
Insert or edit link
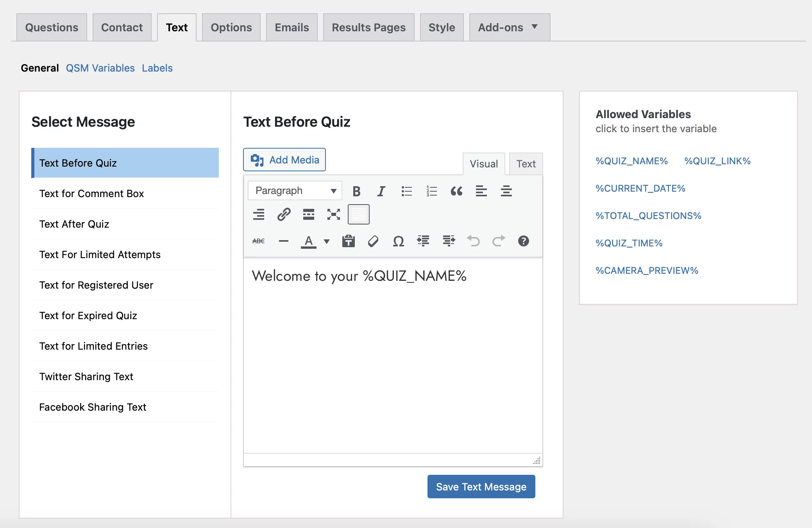coord(284,214)
